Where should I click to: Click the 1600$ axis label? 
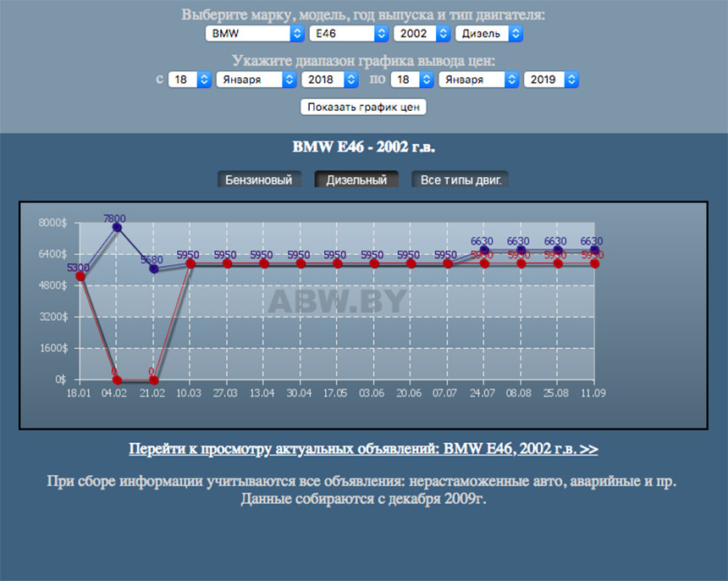(53, 348)
